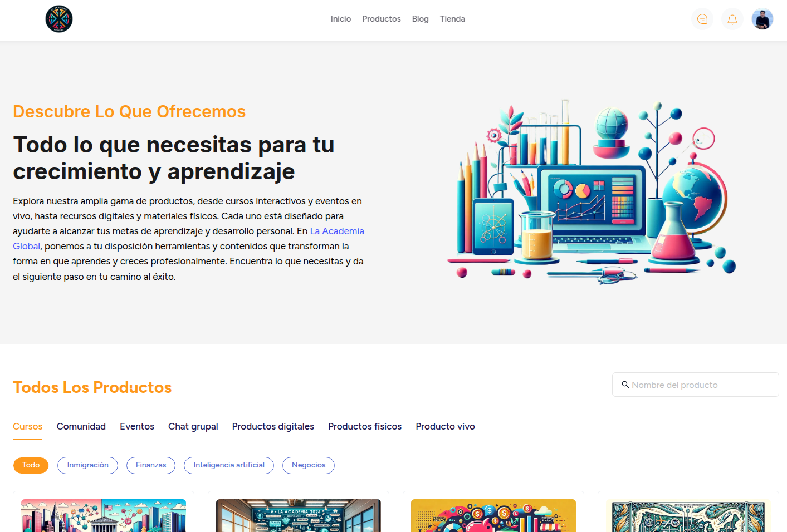This screenshot has width=787, height=532.
Task: Toggle the Inmigración category filter
Action: click(87, 465)
